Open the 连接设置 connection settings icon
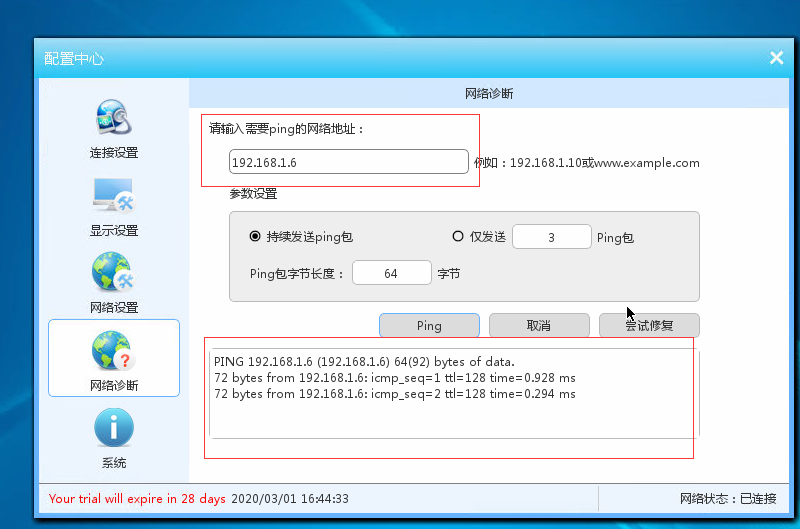800x529 pixels. click(113, 121)
